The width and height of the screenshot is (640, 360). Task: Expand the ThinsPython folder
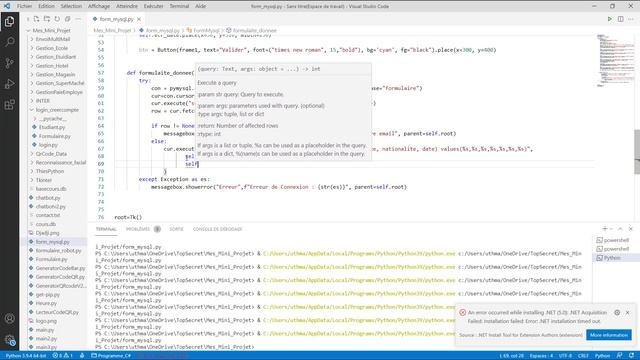coord(50,171)
